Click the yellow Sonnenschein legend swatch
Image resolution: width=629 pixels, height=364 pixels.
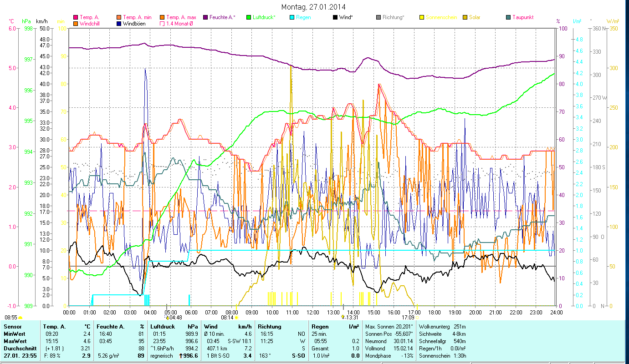tap(422, 17)
